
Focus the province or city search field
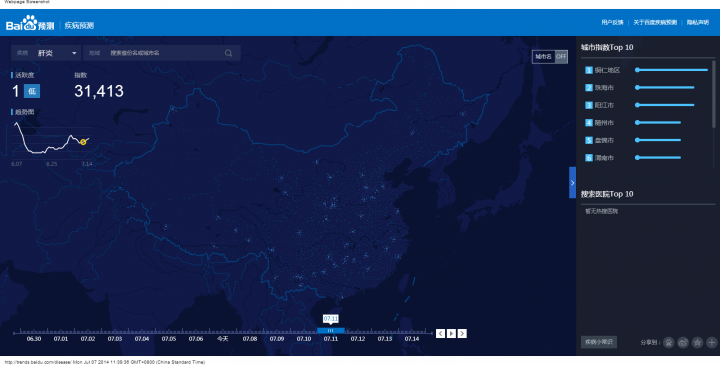click(x=162, y=53)
